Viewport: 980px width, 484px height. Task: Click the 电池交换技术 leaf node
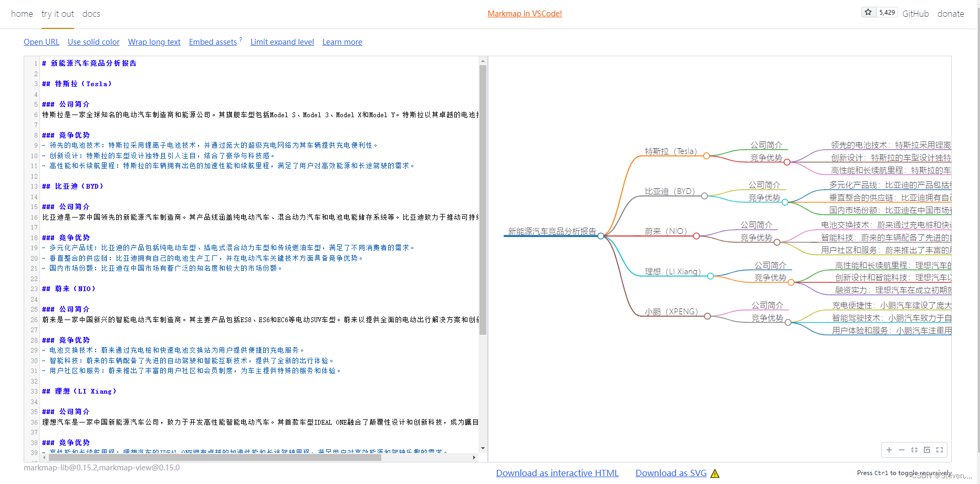[886, 225]
